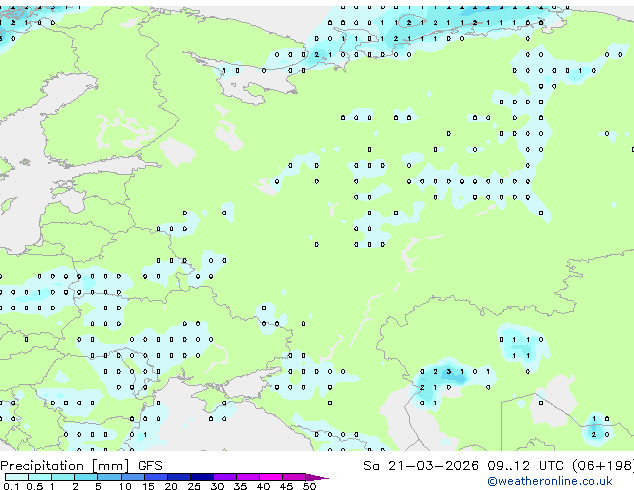
Task: Click the 40–45 mm magenta swatch
Action: [271, 477]
